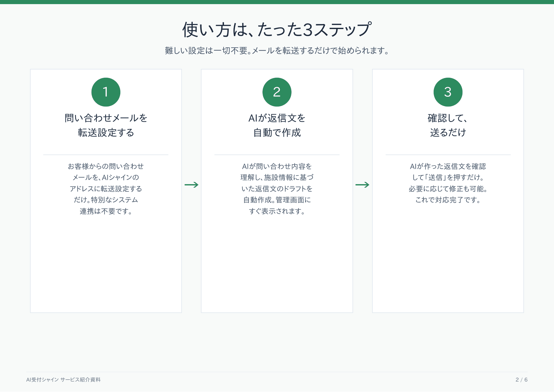The height and width of the screenshot is (392, 554).
Task: Select the slide title 使い方は、たった3ステップ
Action: coord(277,30)
